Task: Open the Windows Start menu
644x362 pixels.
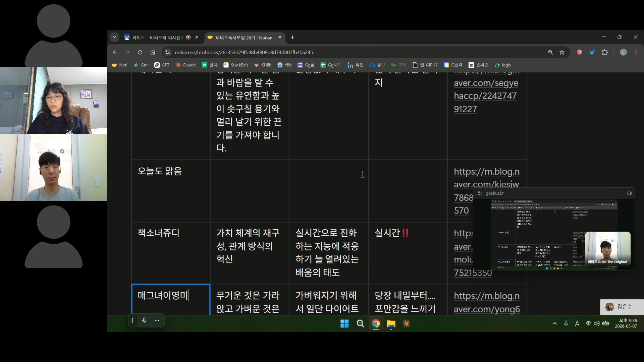Action: (344, 323)
